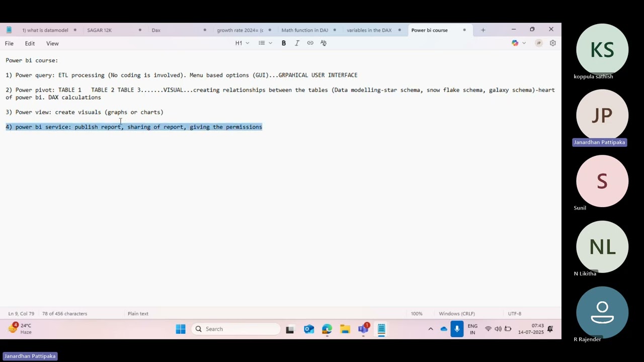Click the unsaved dot on SAGAR 12K tab

pos(140,30)
